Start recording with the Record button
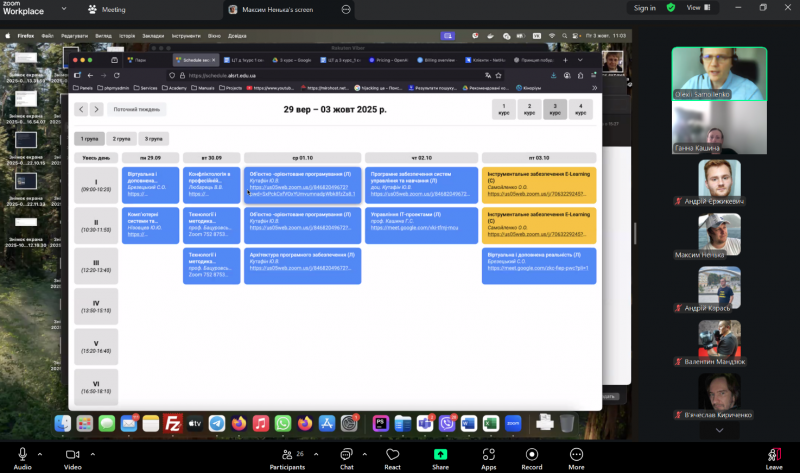This screenshot has width=800, height=473. [x=532, y=455]
